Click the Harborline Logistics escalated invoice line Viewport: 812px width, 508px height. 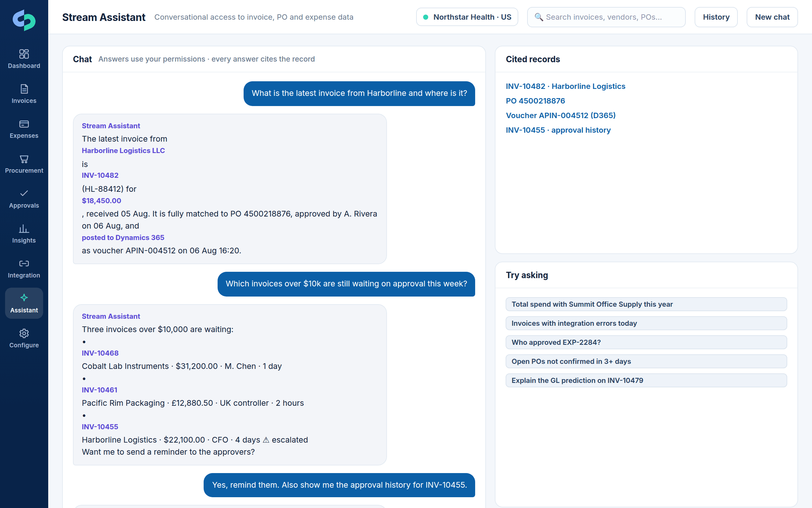[x=195, y=440]
